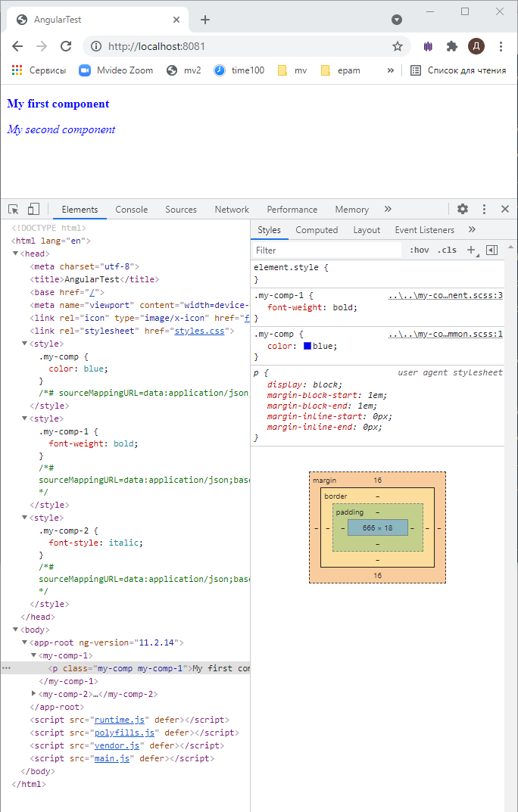This screenshot has height=812, width=518.
Task: Open the mv2 bookmark
Action: (x=184, y=70)
